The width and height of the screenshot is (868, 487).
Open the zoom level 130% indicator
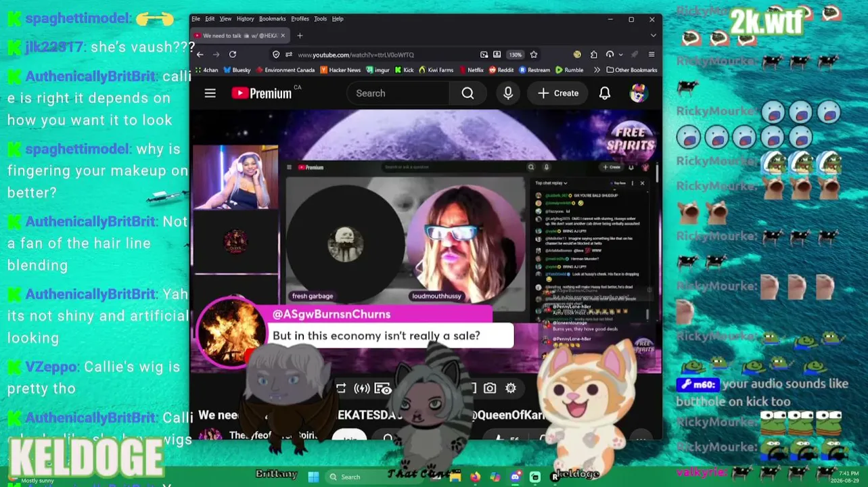516,55
